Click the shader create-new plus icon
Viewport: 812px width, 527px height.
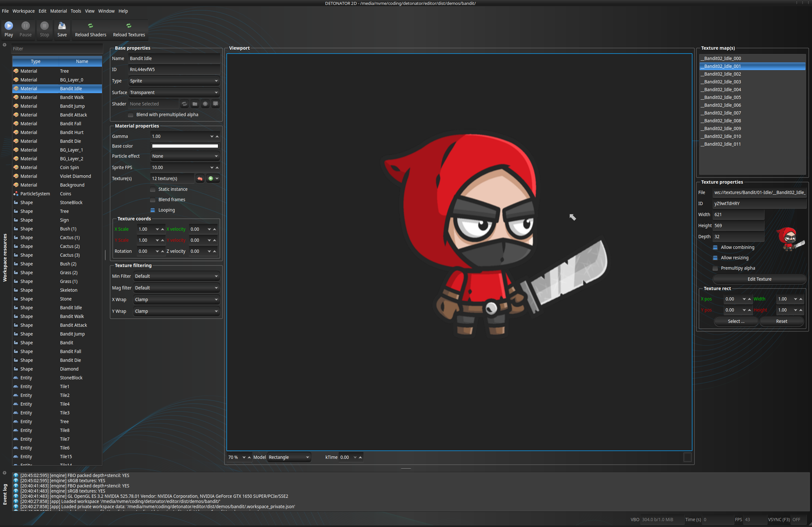pos(205,104)
